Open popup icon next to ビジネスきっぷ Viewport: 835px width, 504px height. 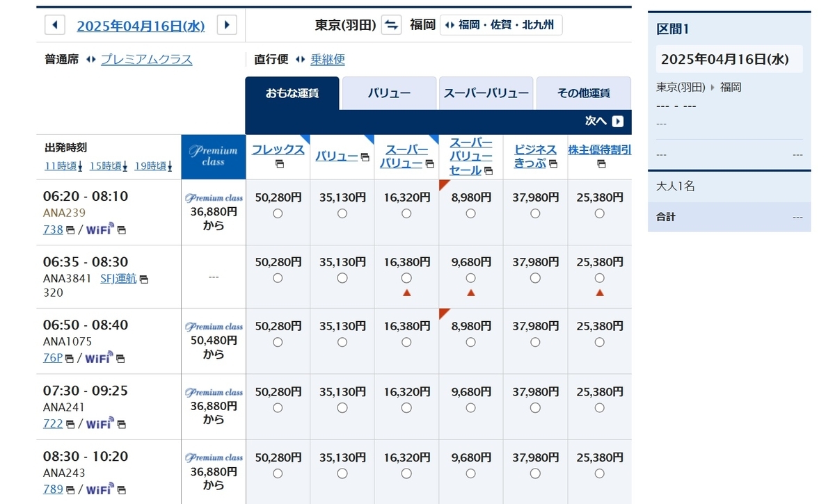[553, 164]
